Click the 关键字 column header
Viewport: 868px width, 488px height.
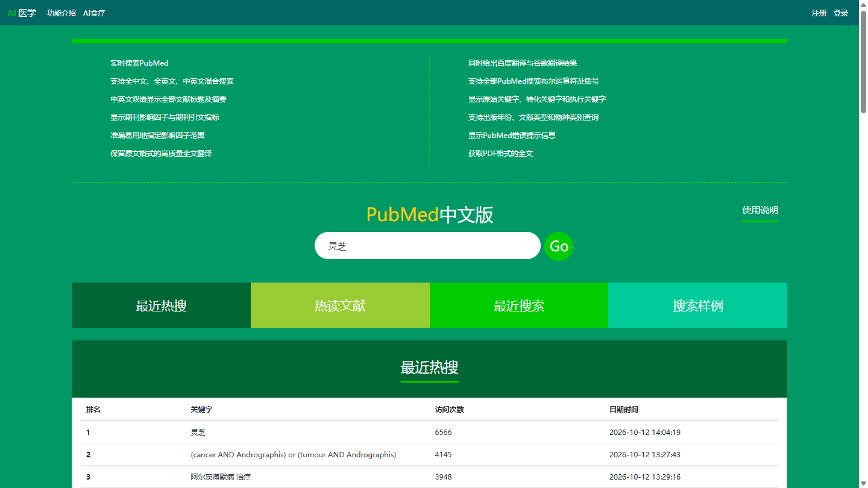point(201,410)
